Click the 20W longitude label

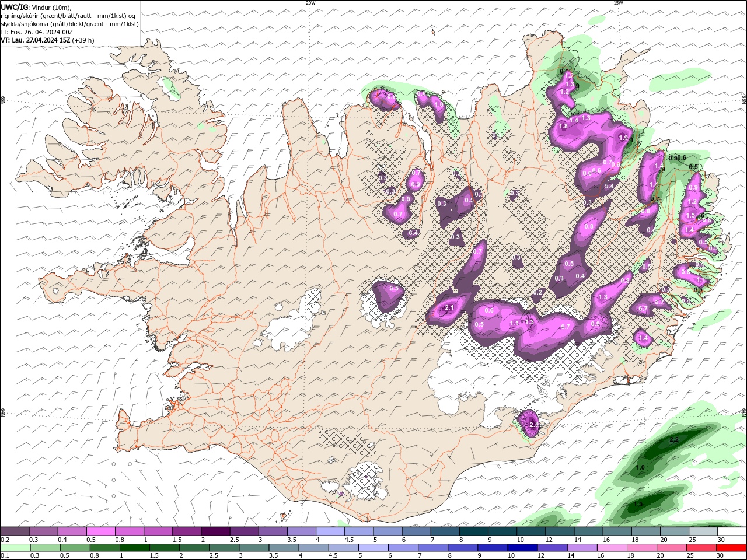point(310,3)
